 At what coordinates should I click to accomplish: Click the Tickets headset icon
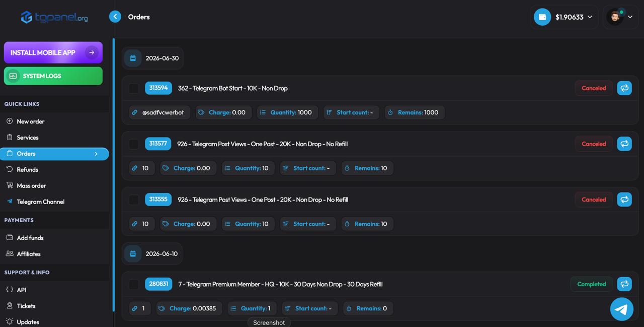[10, 306]
